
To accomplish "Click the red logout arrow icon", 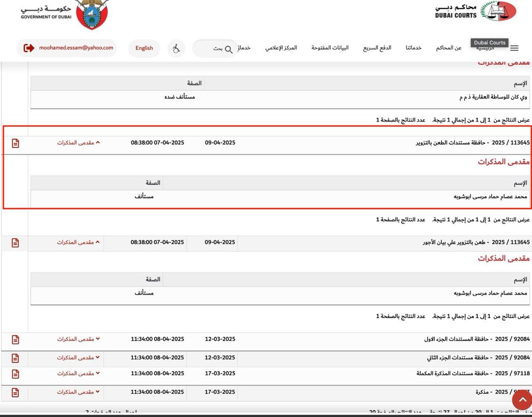I will coord(29,48).
